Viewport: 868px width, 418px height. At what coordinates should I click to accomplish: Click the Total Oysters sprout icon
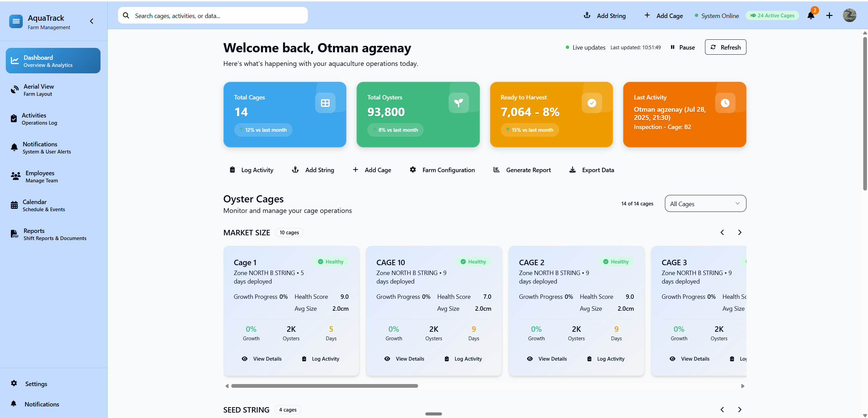pyautogui.click(x=459, y=103)
